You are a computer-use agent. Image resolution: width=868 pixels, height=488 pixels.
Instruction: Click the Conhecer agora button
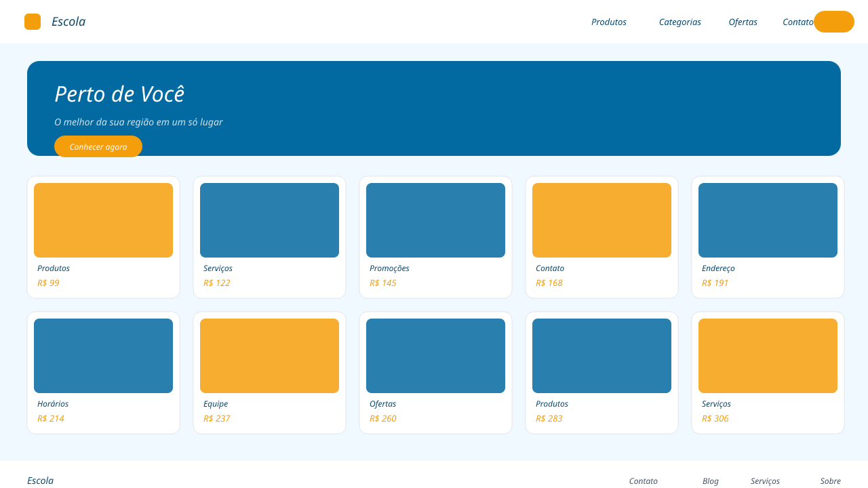click(x=98, y=146)
